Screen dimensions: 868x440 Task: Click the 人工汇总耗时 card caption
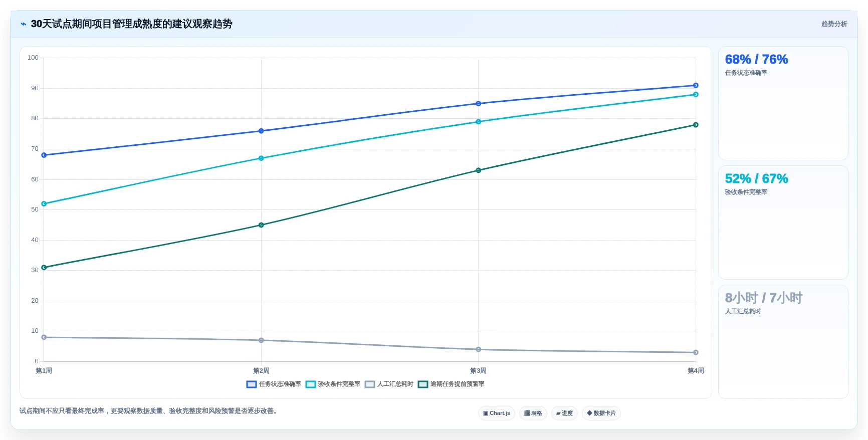coord(743,312)
